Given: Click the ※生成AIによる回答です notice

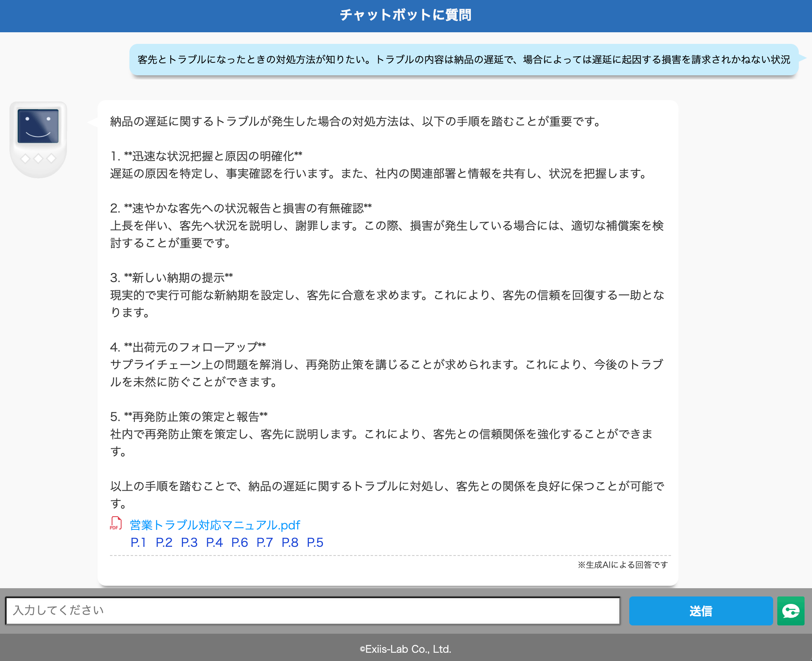Looking at the screenshot, I should [622, 565].
